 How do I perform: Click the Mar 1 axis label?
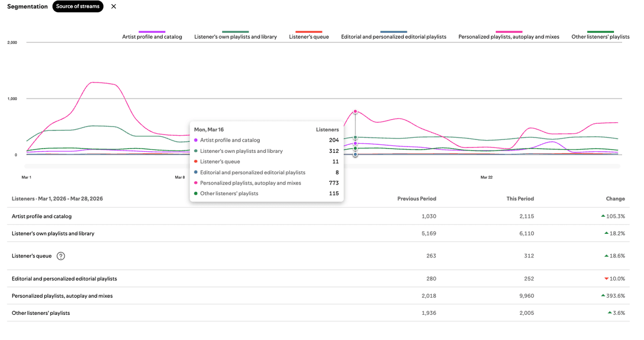pos(26,177)
